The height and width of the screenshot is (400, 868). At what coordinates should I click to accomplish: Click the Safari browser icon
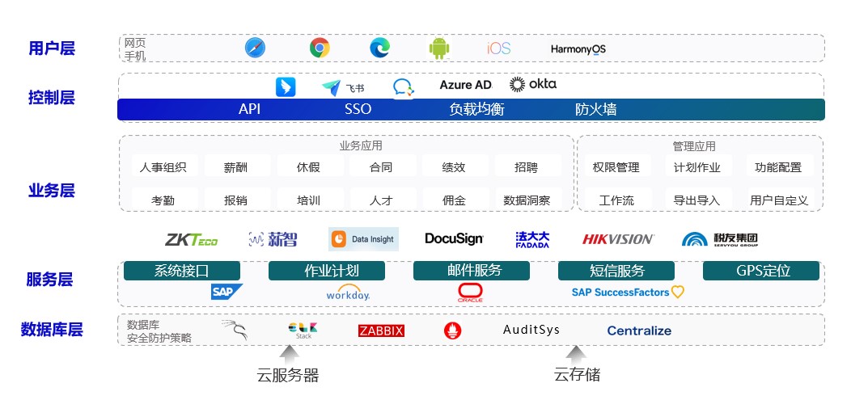(x=255, y=48)
